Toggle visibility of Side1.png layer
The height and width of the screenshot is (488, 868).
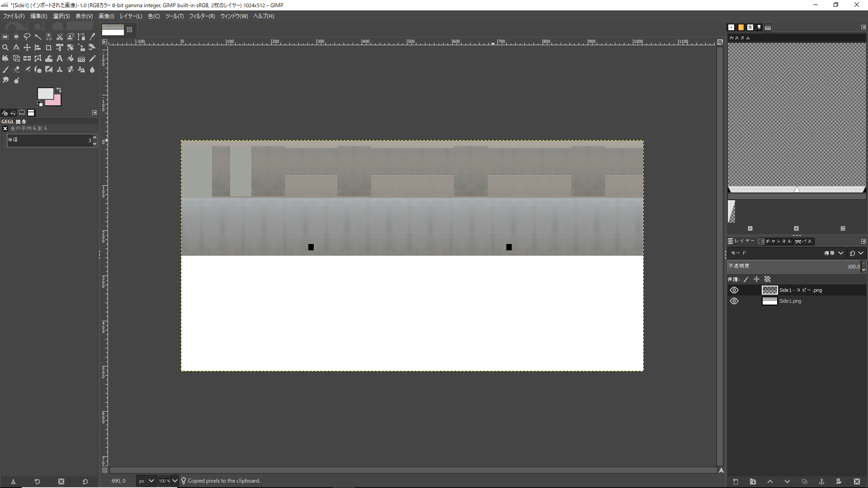(x=734, y=301)
